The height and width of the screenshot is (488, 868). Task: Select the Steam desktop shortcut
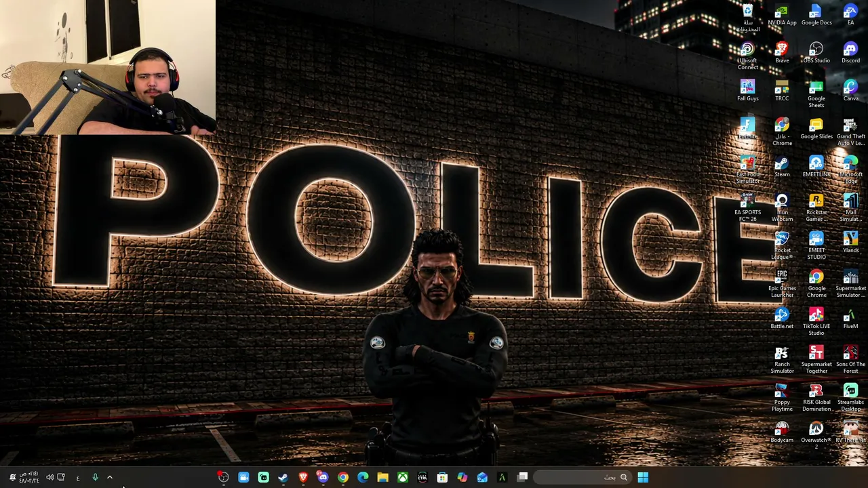pos(782,167)
